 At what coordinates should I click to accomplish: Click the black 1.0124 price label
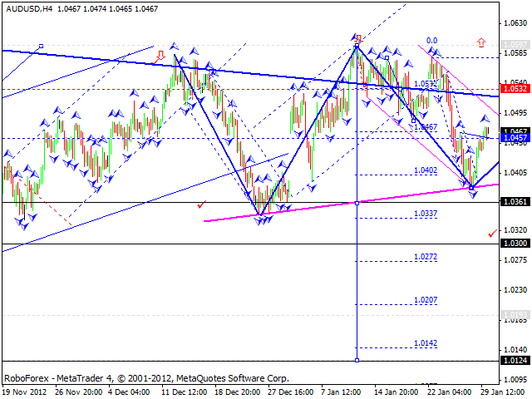tap(515, 360)
